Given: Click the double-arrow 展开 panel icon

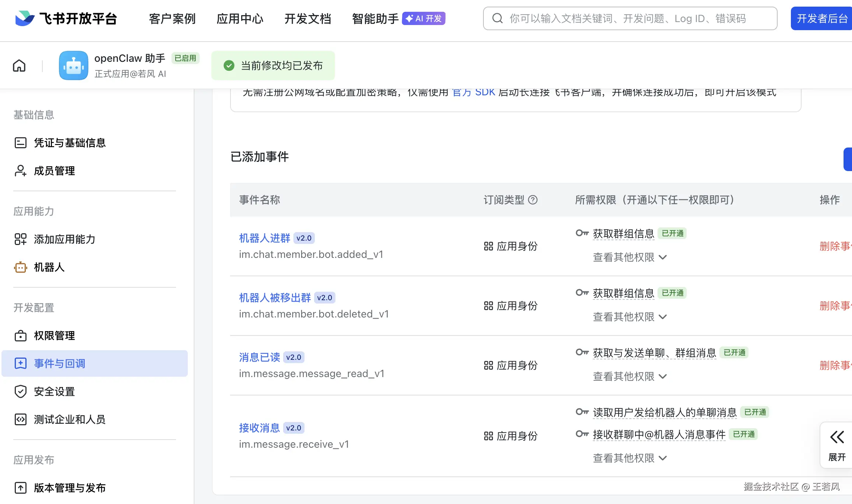Looking at the screenshot, I should (837, 437).
